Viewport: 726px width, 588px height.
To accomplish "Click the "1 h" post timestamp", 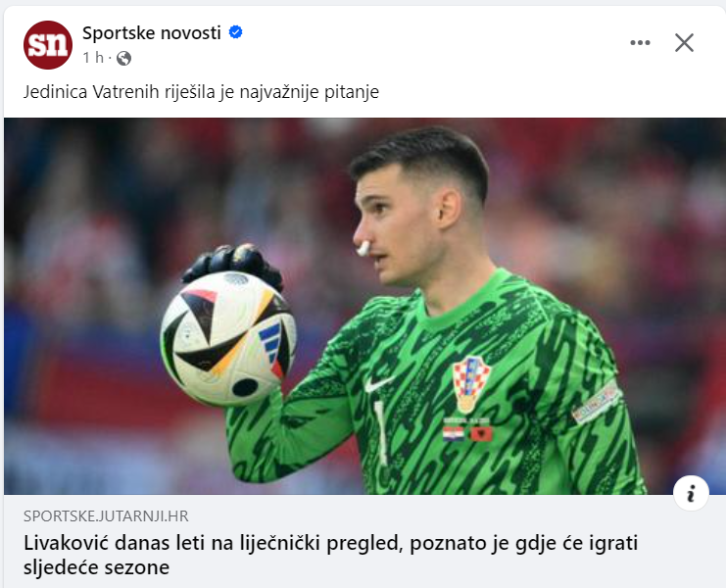I will click(93, 58).
